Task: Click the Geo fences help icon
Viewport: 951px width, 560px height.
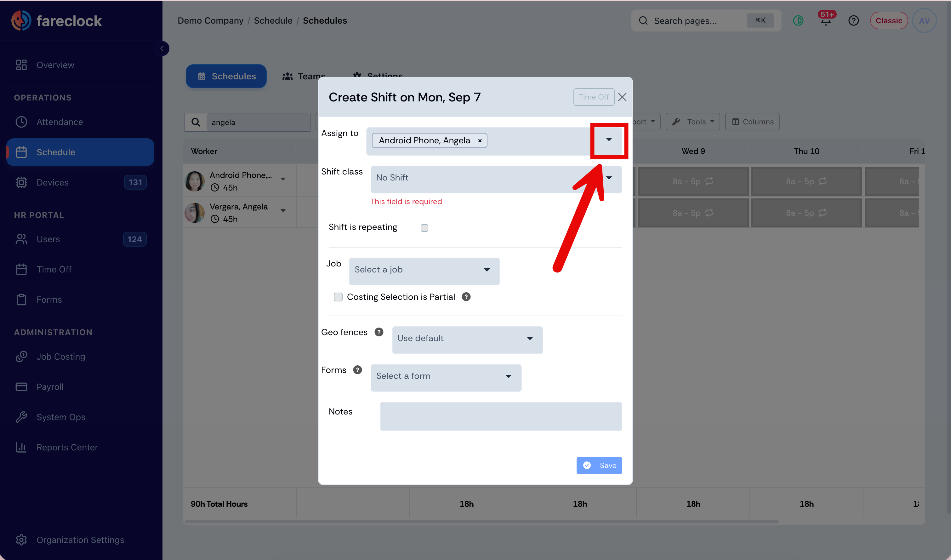Action: click(x=379, y=332)
